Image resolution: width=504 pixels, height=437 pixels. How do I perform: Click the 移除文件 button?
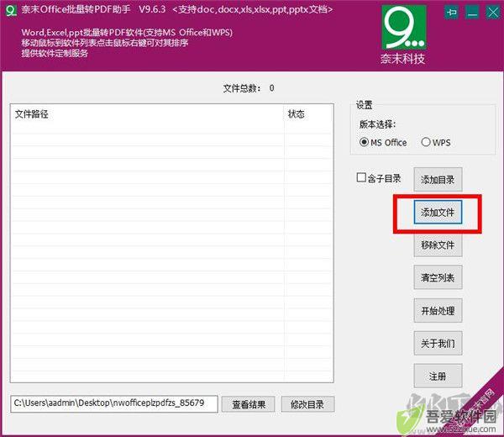tap(438, 245)
